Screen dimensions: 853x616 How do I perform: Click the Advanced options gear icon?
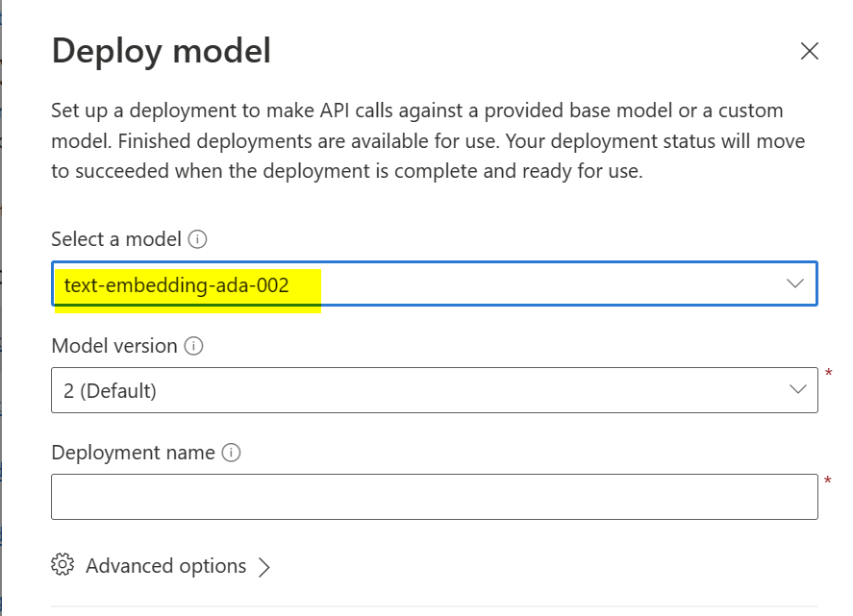pyautogui.click(x=63, y=565)
